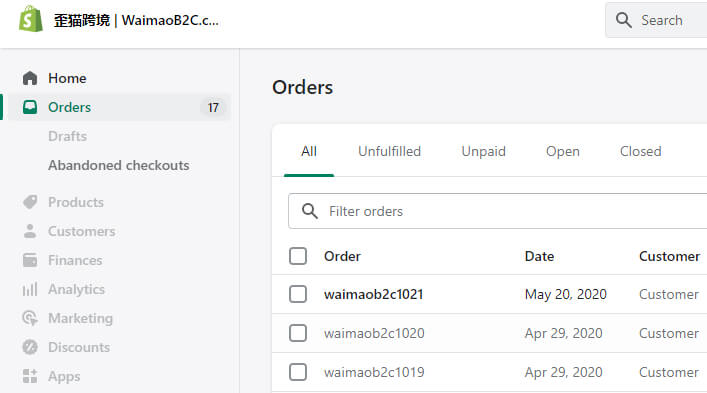The height and width of the screenshot is (393, 707).
Task: Switch to the Unpaid orders tab
Action: click(483, 151)
